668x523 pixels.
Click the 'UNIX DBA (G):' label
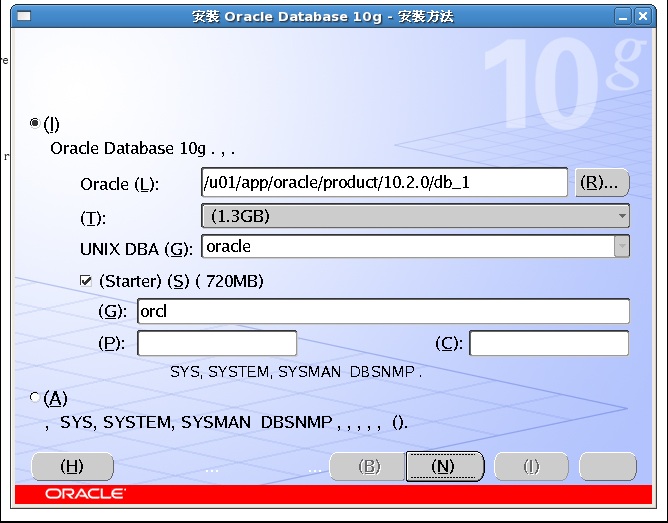[x=136, y=249]
